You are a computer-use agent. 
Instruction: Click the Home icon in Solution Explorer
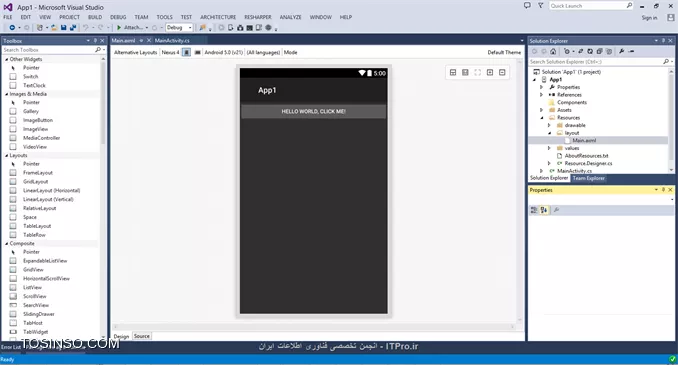click(x=553, y=51)
